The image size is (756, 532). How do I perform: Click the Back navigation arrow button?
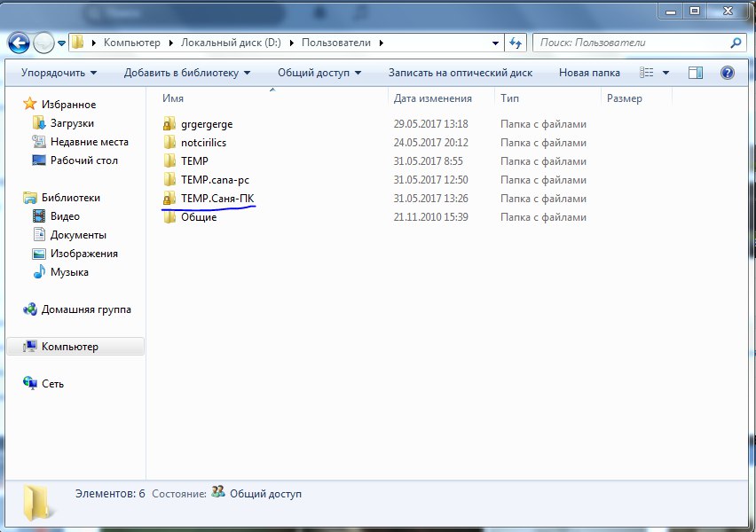[x=19, y=43]
